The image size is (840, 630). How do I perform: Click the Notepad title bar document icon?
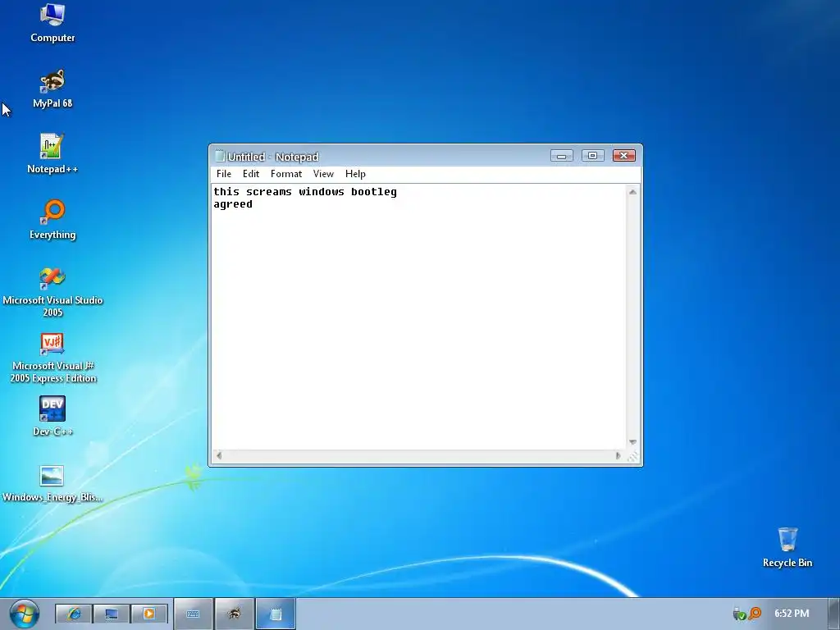tap(219, 156)
